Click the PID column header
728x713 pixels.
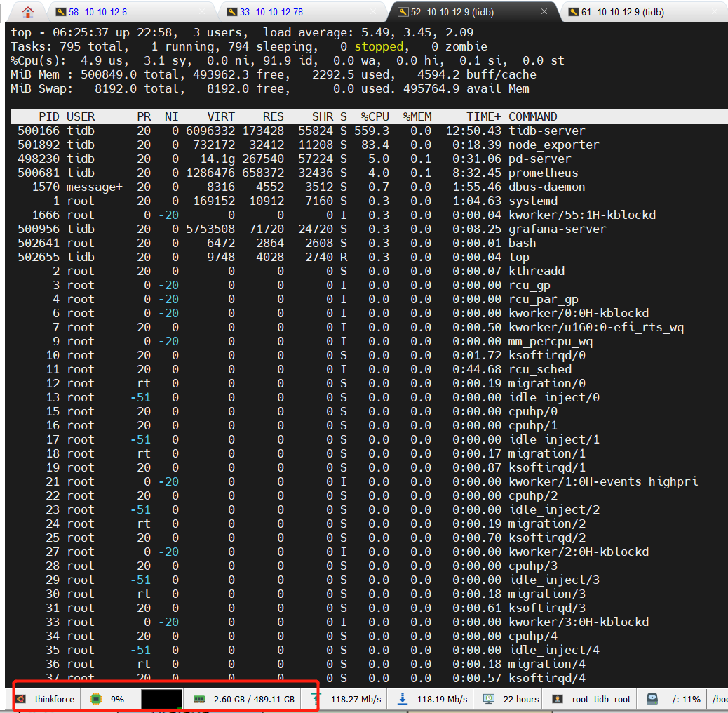pyautogui.click(x=49, y=116)
